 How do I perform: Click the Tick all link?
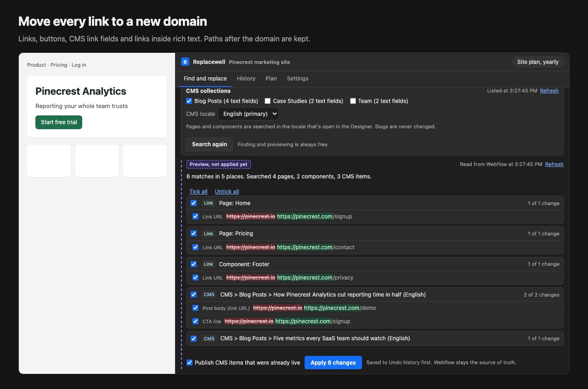pyautogui.click(x=198, y=192)
